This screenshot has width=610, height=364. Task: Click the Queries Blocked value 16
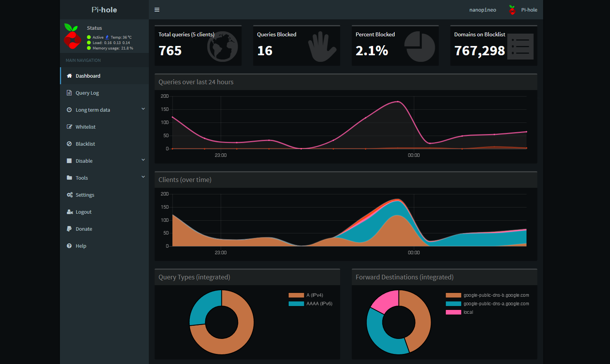click(x=265, y=51)
